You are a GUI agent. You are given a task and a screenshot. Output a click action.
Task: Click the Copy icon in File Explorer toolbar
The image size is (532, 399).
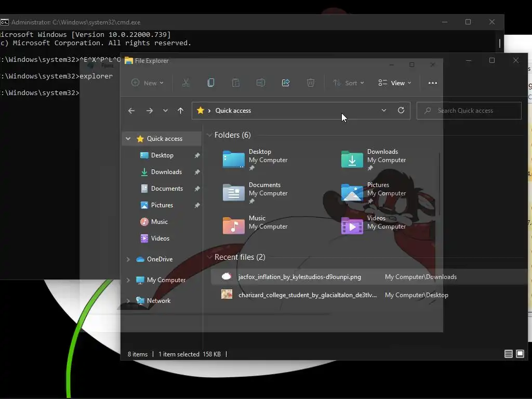pyautogui.click(x=211, y=83)
